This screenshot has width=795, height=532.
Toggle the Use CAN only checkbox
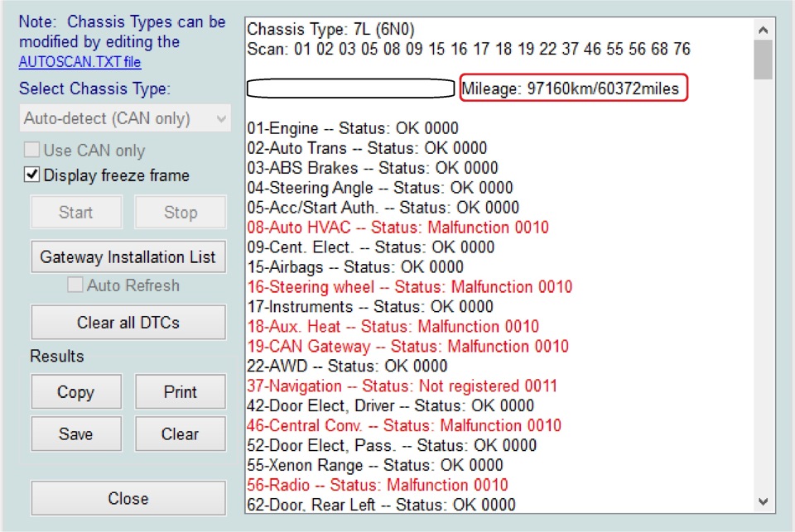click(31, 150)
